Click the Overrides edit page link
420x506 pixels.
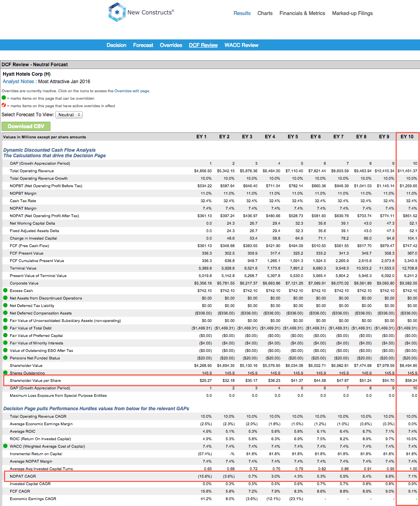131,91
